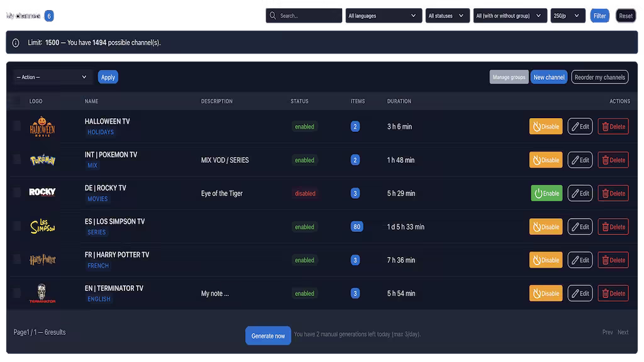Screen dimensions: 644x362
Task: Enable the DE | ROCKY TV channel
Action: pos(546,194)
